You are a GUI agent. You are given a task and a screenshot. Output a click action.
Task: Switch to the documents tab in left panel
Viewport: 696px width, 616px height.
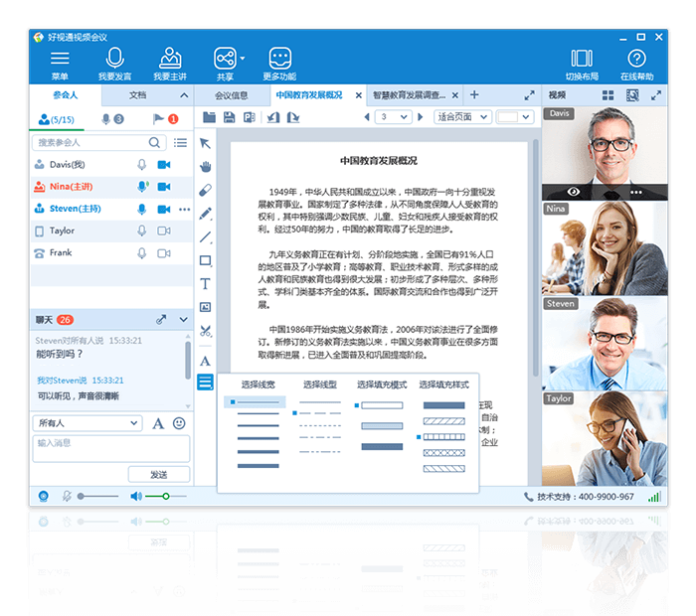(137, 95)
